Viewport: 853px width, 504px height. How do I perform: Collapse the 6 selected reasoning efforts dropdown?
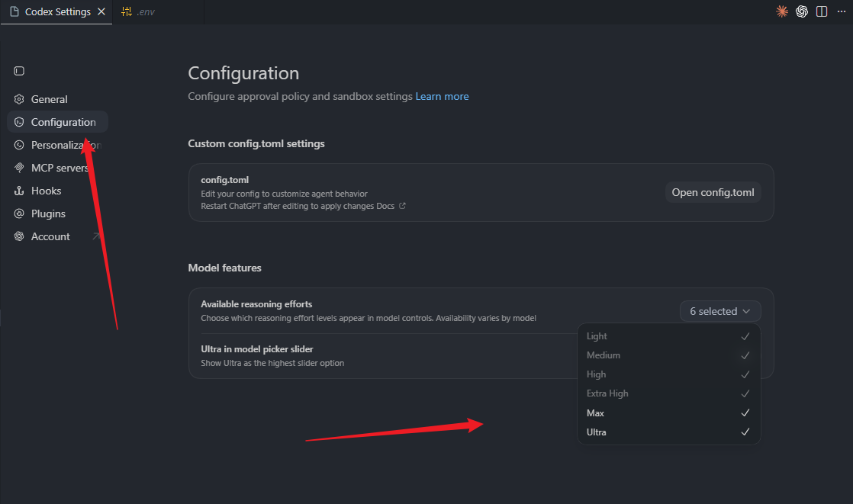[x=719, y=311]
